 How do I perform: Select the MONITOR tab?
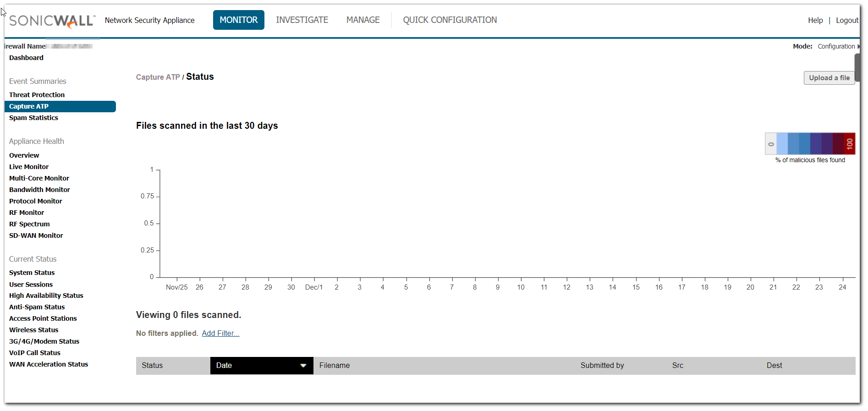pos(238,20)
